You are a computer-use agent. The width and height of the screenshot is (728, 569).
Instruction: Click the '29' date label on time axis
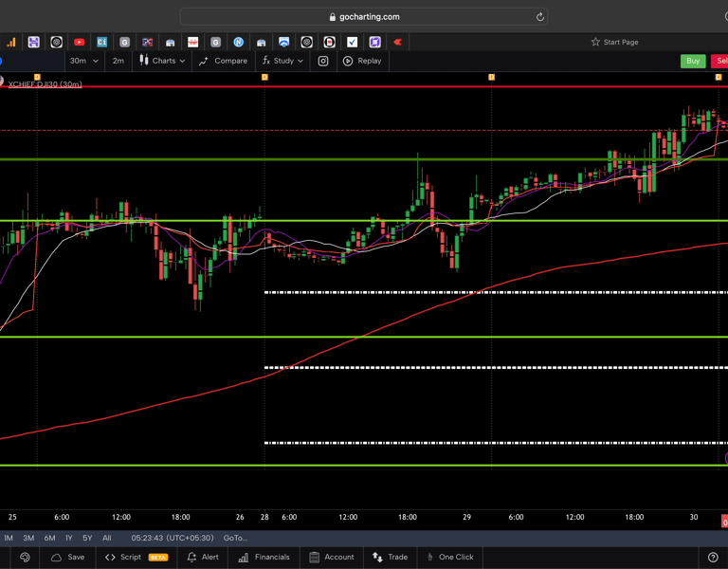click(466, 517)
